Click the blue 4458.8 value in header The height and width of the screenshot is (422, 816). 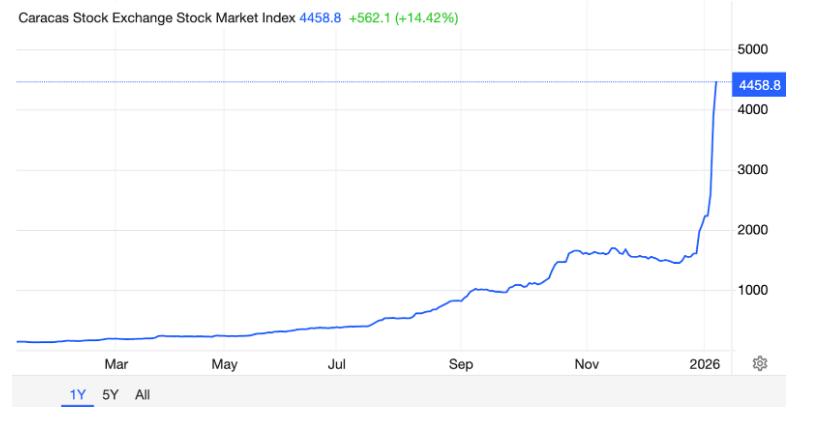[320, 18]
